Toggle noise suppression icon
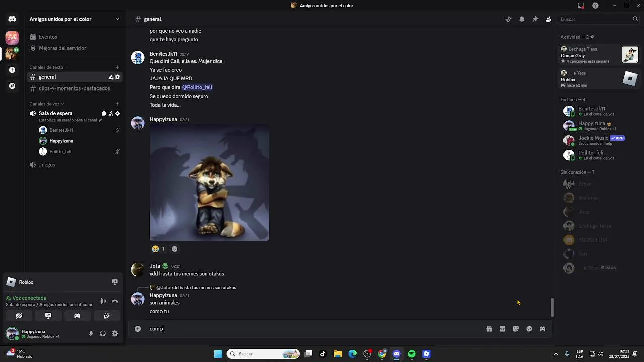Screen dimensions: 644x362 (103, 301)
